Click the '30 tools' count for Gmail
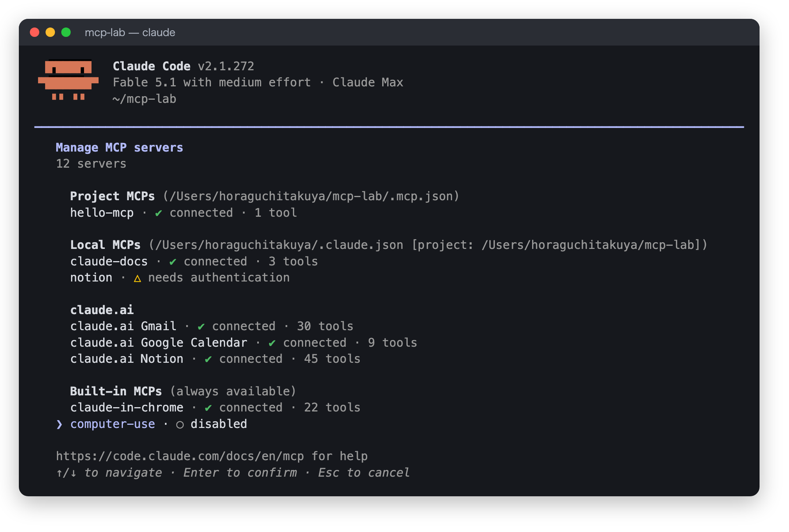 (x=325, y=326)
